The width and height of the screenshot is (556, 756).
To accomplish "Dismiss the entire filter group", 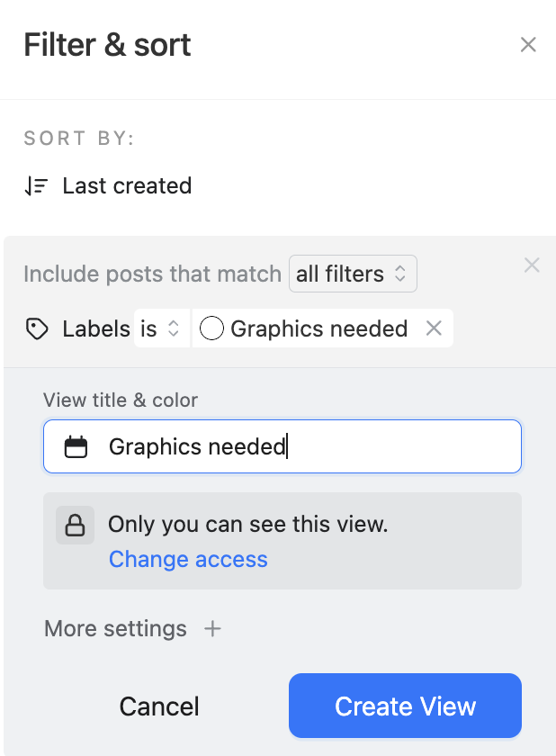I will click(532, 265).
